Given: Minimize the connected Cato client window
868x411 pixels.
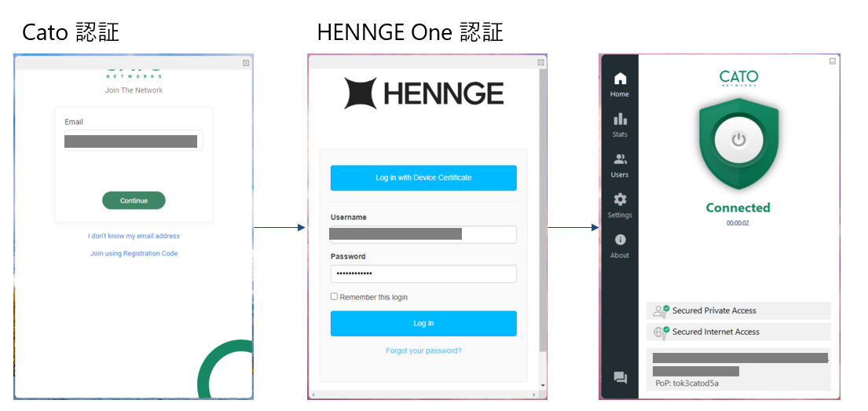Looking at the screenshot, I should coord(832,61).
